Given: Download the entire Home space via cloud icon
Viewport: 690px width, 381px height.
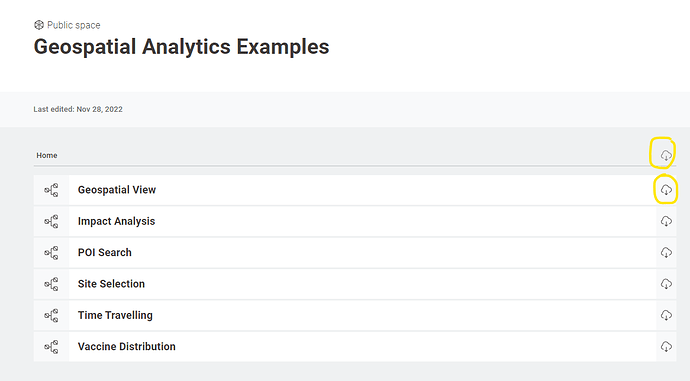Looking at the screenshot, I should click(666, 155).
